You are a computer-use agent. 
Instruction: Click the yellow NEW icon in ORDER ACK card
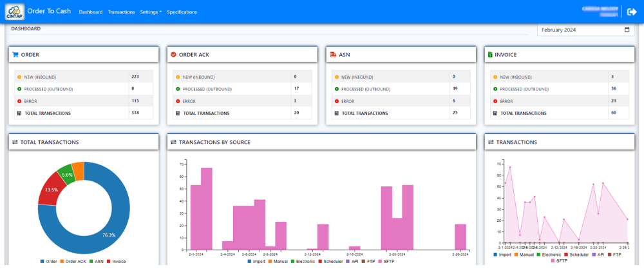tap(178, 77)
